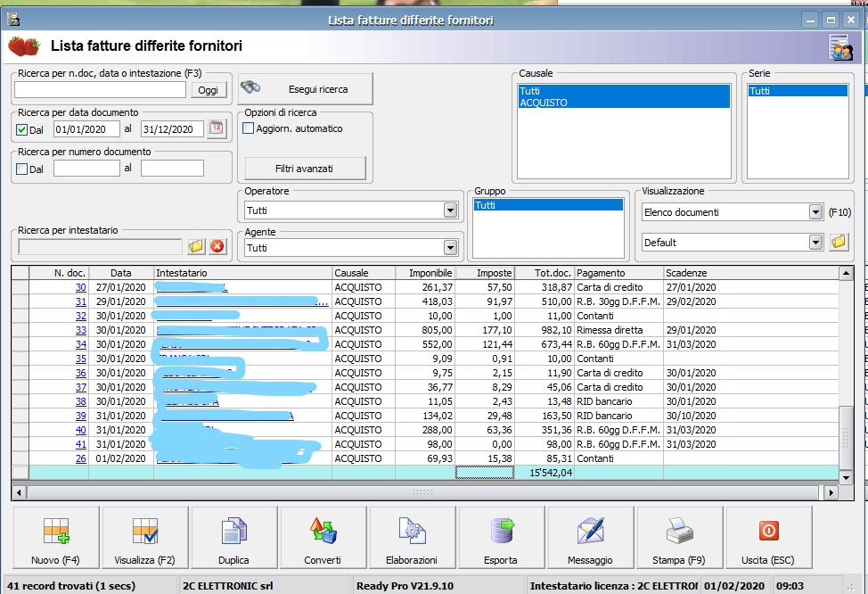The height and width of the screenshot is (594, 868).
Task: Click the Oggi button
Action: click(209, 90)
